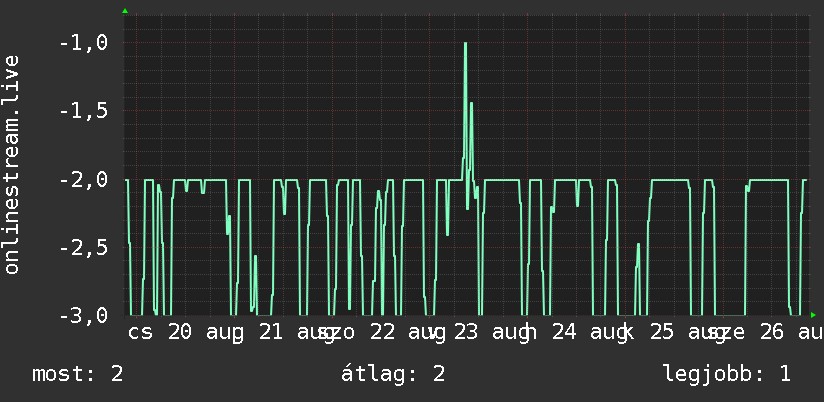The width and height of the screenshot is (824, 402).
Task: Click the "cs" day label on x-axis
Action: pos(141,333)
